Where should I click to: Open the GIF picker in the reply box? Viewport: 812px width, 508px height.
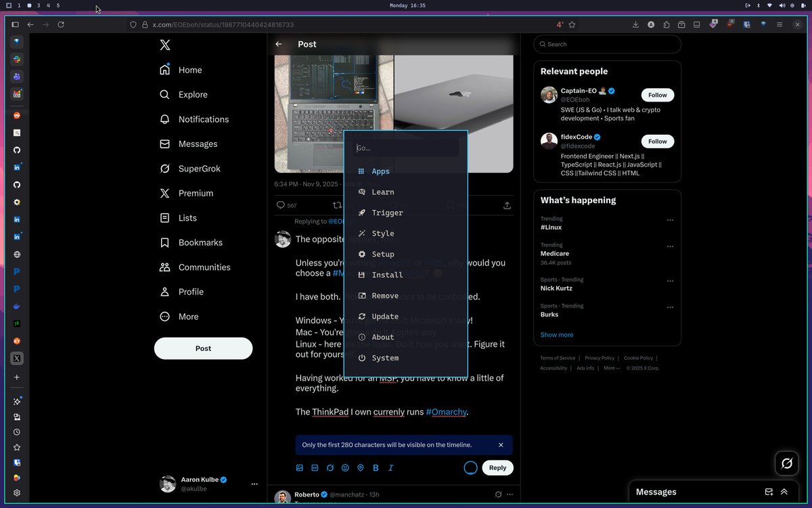point(315,467)
